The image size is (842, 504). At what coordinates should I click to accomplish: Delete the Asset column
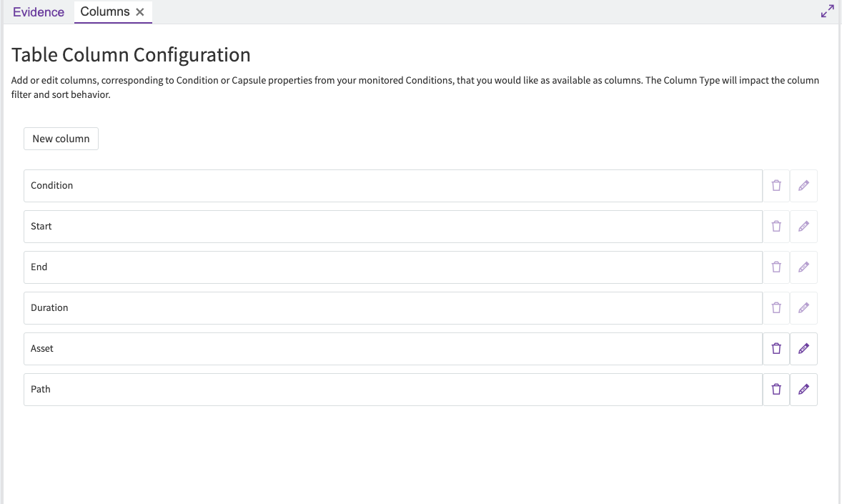(776, 349)
